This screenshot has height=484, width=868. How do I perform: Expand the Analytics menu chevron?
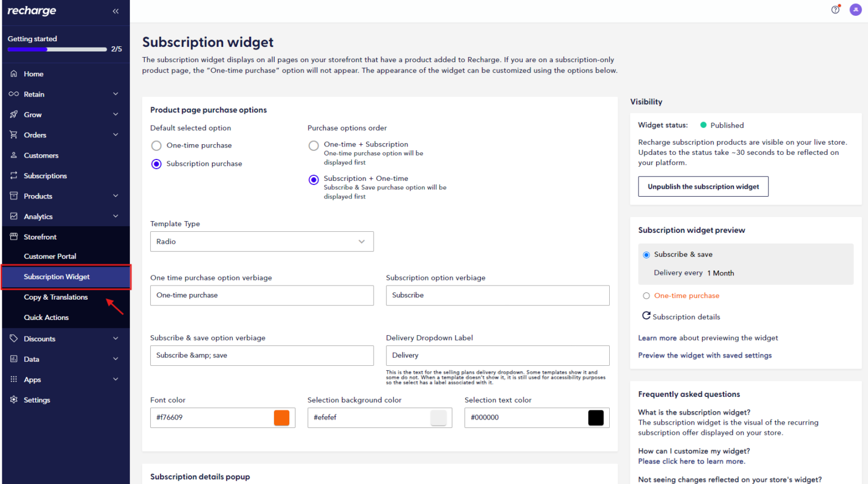click(116, 216)
